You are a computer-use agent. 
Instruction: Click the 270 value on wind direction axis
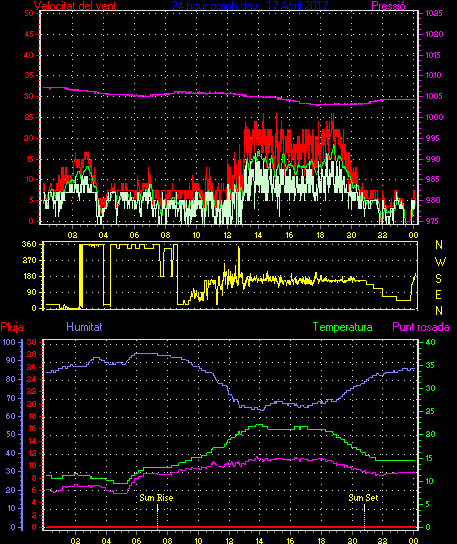(29, 260)
